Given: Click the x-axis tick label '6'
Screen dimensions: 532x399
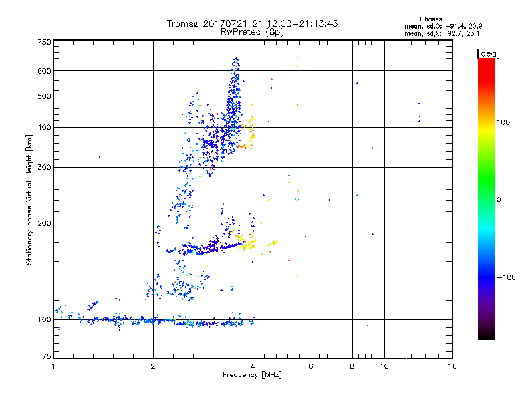Looking at the screenshot, I should (x=311, y=366).
